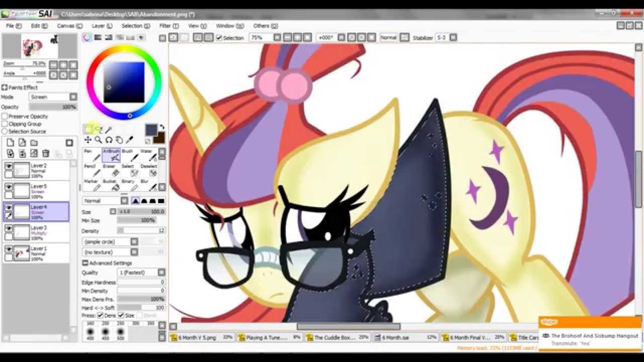Open the File menu
Viewport: 644px width, 362px height.
14,26
